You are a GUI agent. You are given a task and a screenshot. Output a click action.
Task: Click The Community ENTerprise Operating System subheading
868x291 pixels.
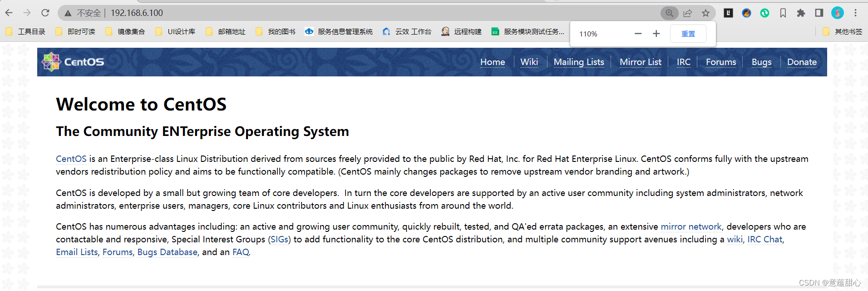[x=202, y=131]
